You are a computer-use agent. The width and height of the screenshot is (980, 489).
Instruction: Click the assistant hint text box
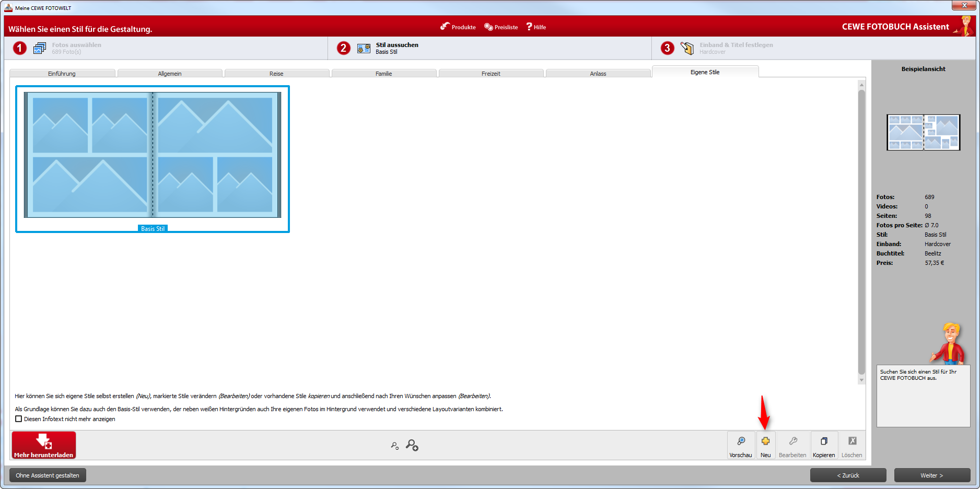click(x=924, y=395)
